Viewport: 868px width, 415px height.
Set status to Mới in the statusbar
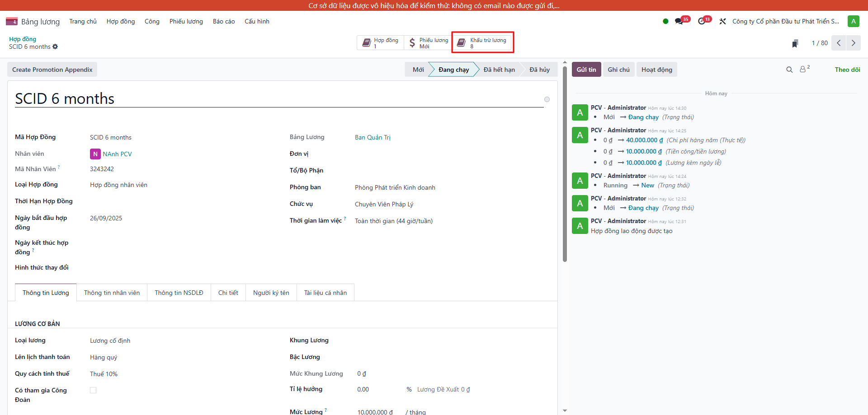tap(418, 70)
